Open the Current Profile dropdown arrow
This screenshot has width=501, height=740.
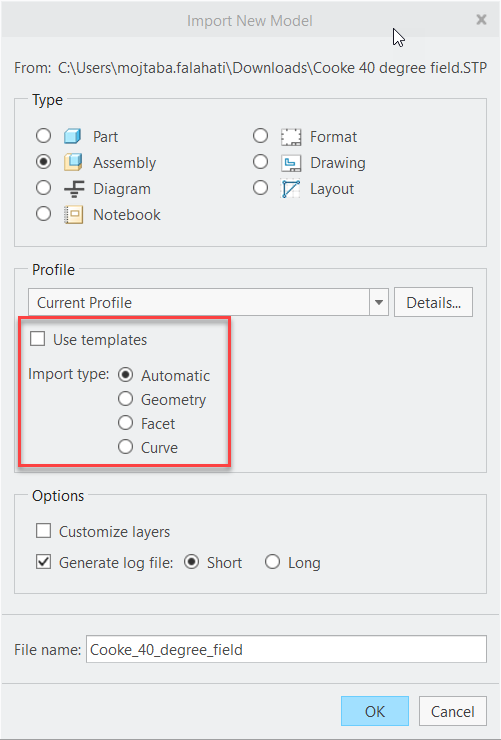pyautogui.click(x=379, y=303)
